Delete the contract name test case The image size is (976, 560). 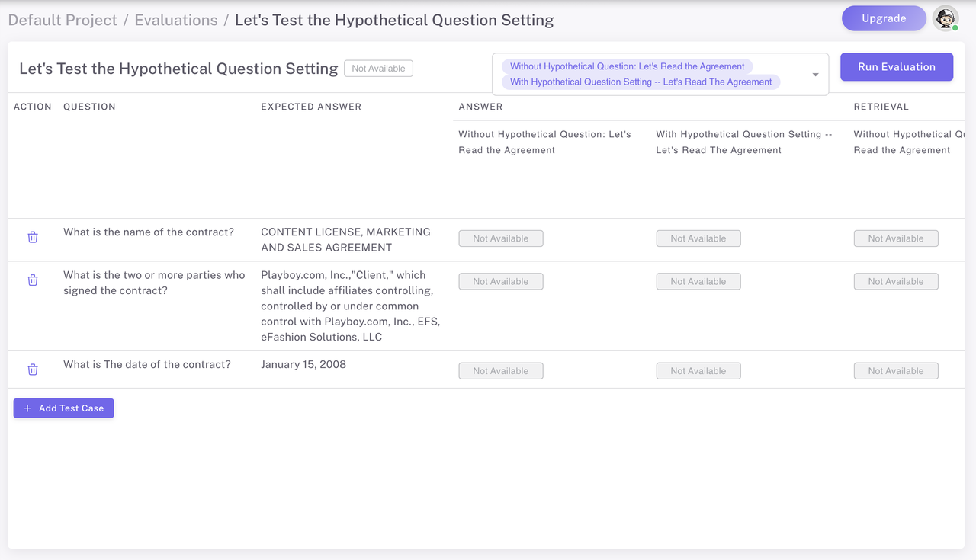click(x=33, y=237)
